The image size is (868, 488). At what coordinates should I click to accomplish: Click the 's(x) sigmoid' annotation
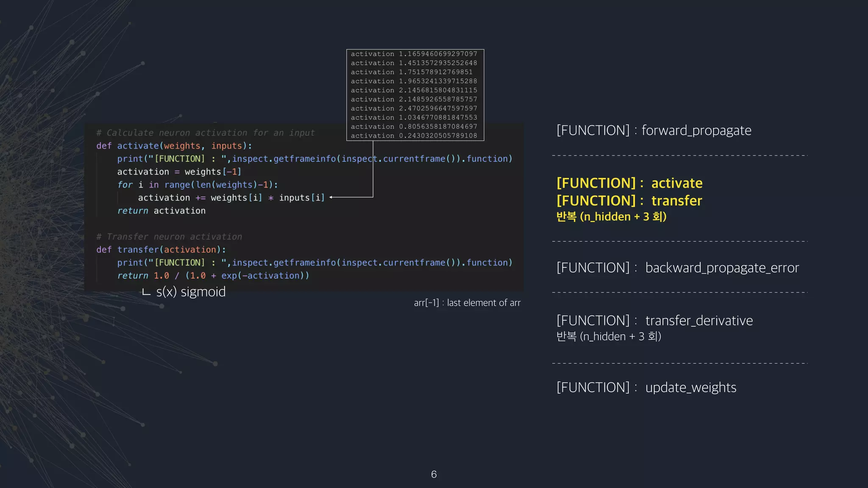[190, 292]
